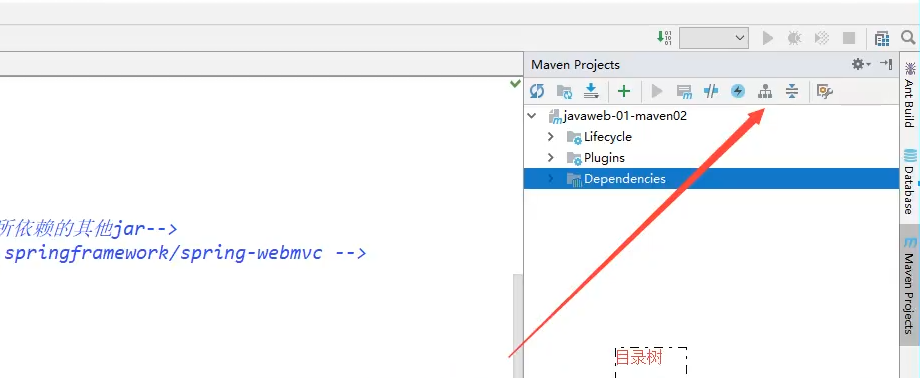Click the spring-webmvc comment line
This screenshot has width=920, height=378.
tap(184, 254)
